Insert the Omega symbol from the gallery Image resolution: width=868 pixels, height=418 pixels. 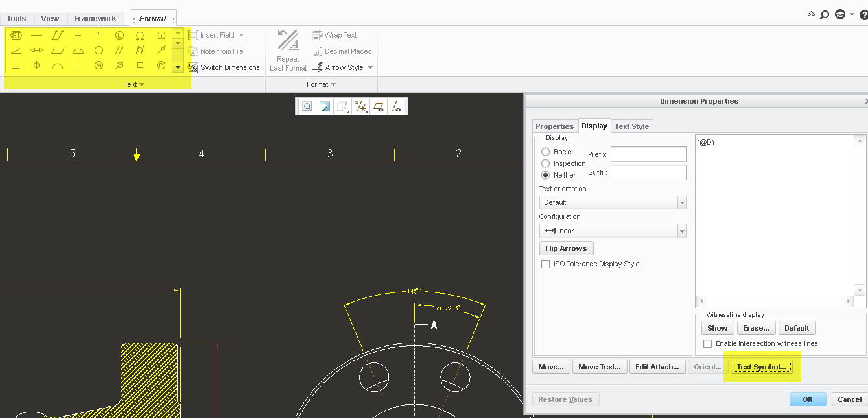click(140, 35)
